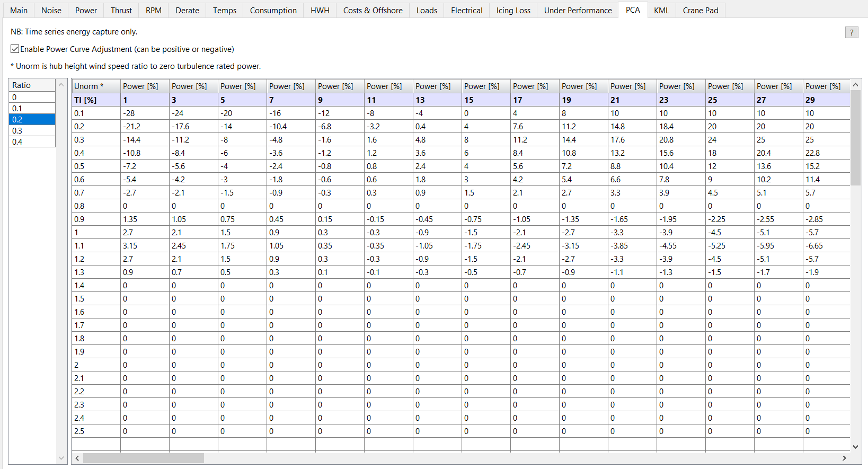Select ratio 0.4 in the Ratio list

click(32, 142)
